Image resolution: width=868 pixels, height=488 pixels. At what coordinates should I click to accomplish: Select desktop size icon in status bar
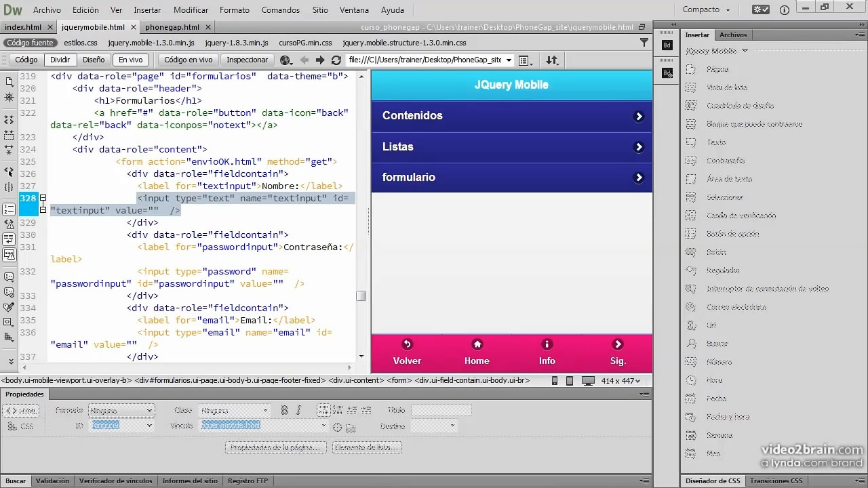coord(588,381)
